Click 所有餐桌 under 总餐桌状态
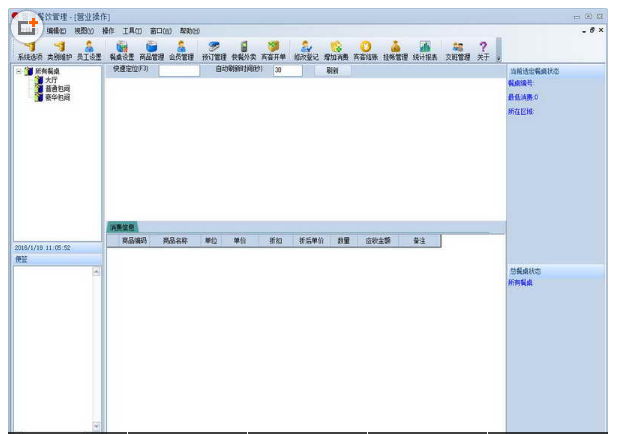 (520, 283)
